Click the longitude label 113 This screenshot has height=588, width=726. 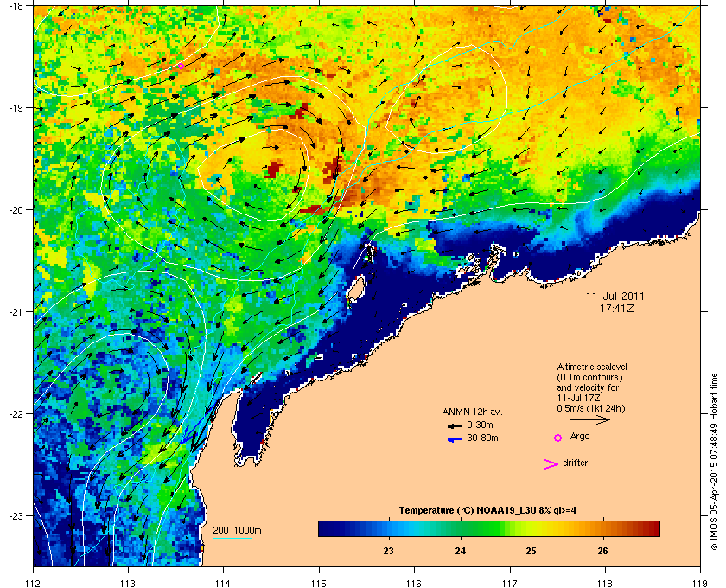(128, 583)
